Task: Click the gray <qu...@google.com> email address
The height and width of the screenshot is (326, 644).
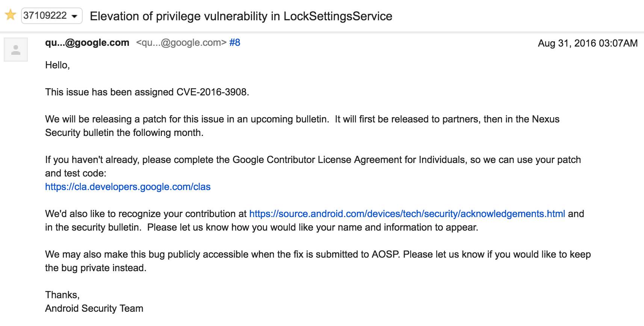Action: coord(181,43)
